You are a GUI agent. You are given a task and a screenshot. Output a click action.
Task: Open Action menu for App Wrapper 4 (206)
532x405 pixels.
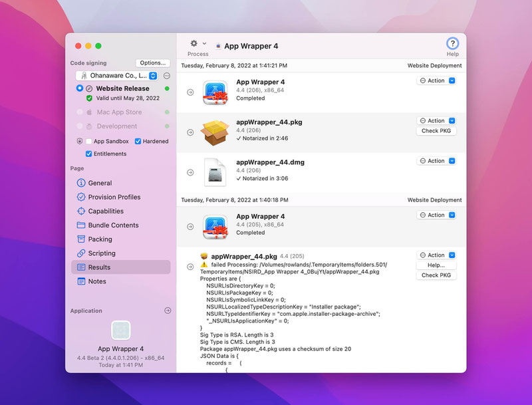[436, 80]
